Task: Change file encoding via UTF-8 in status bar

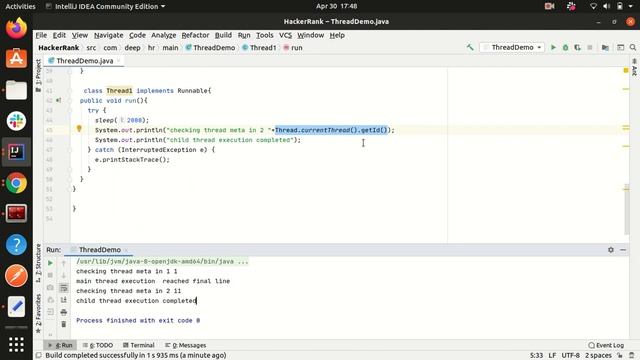Action: (x=570, y=355)
